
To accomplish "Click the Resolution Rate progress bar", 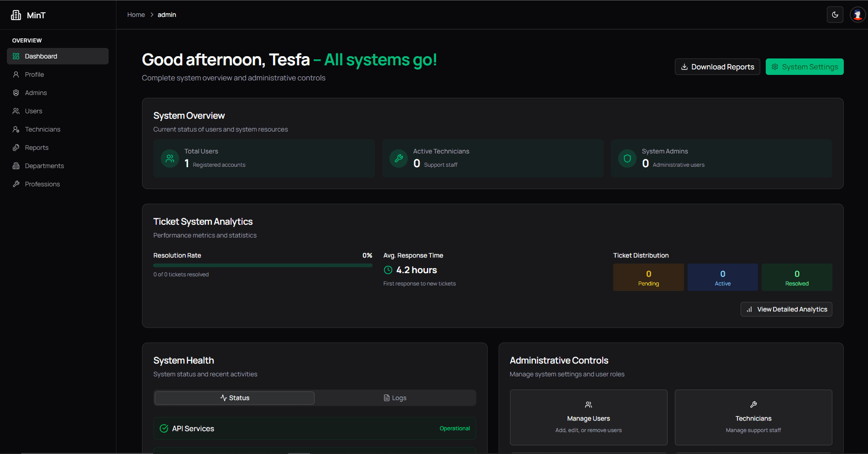I will (263, 265).
